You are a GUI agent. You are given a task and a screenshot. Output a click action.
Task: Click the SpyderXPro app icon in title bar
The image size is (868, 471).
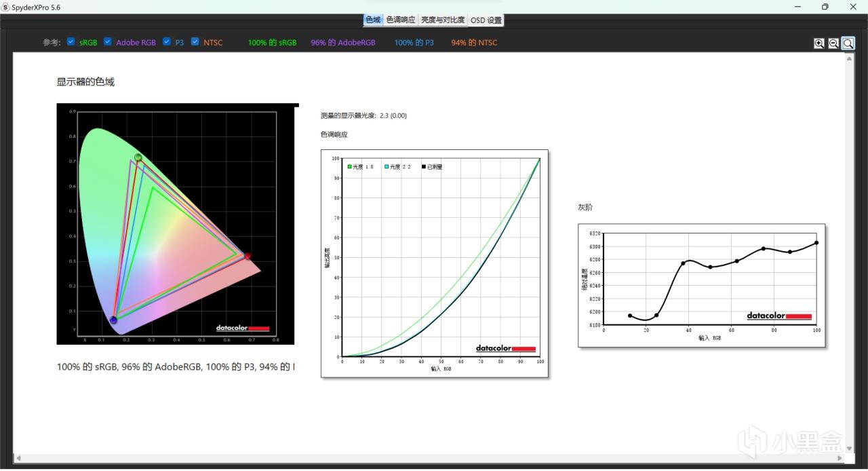click(x=5, y=6)
